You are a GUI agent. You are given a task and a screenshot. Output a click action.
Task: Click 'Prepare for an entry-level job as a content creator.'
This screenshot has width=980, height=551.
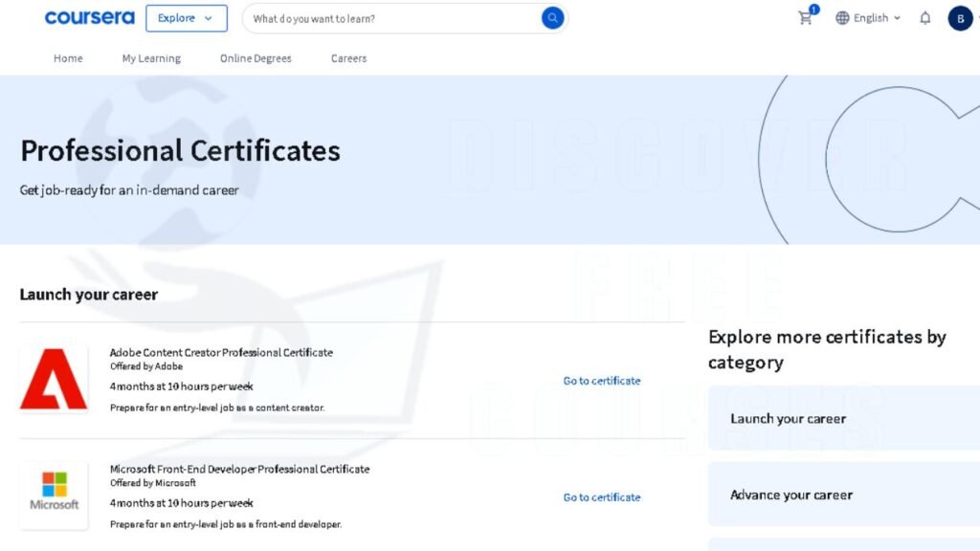[x=217, y=408]
